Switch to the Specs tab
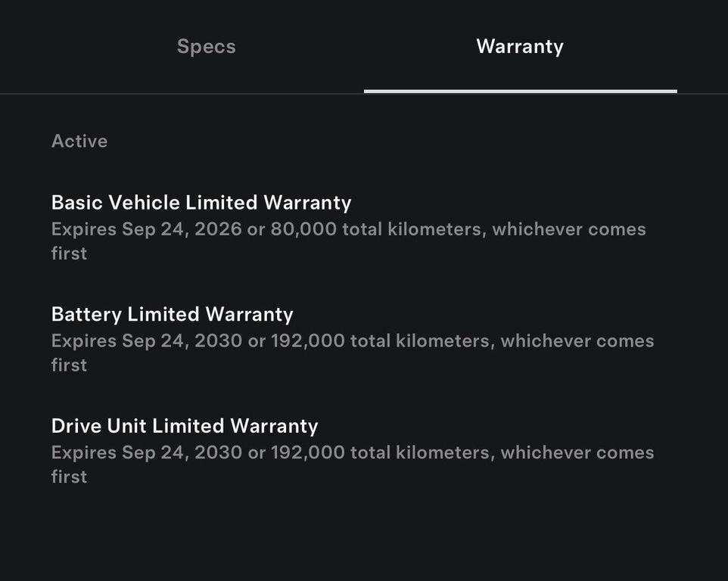Viewport: 728px width, 581px height. (206, 46)
